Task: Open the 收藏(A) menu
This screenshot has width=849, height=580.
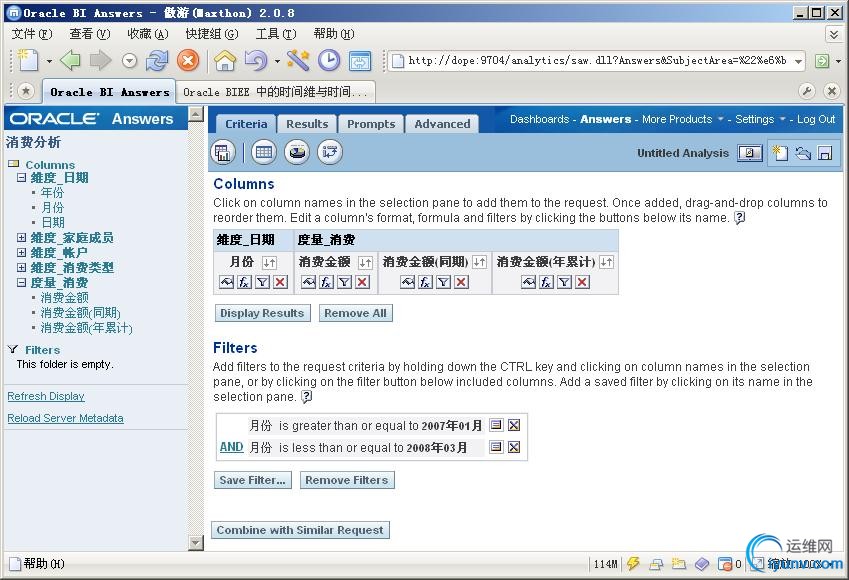Action: tap(148, 34)
